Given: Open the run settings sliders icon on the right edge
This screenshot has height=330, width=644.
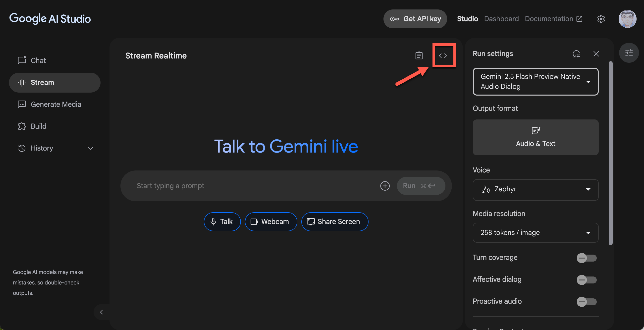Looking at the screenshot, I should click(629, 53).
